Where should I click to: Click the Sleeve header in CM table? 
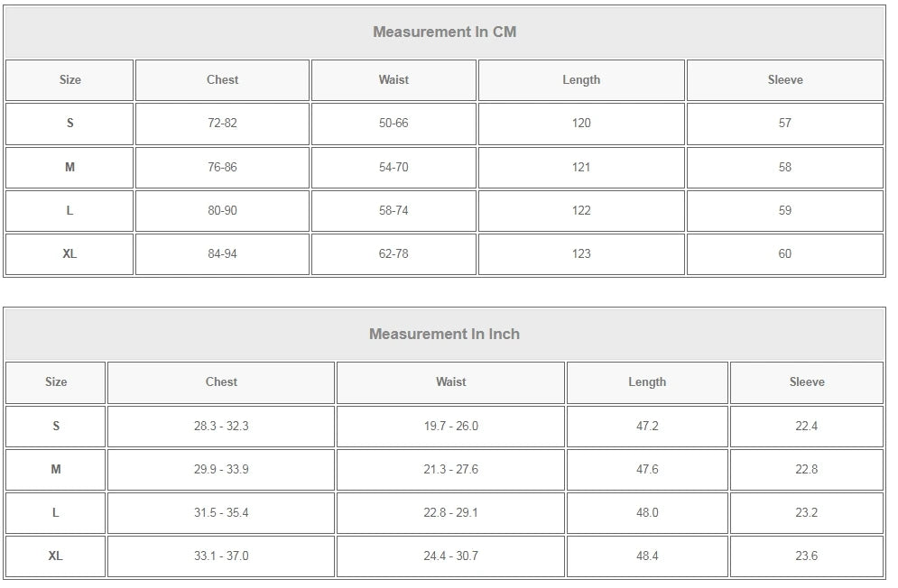pyautogui.click(x=784, y=80)
